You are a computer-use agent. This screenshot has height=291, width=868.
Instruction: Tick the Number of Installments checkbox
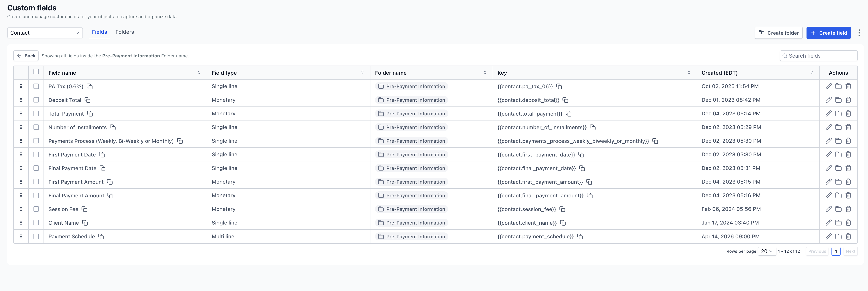[x=36, y=127]
